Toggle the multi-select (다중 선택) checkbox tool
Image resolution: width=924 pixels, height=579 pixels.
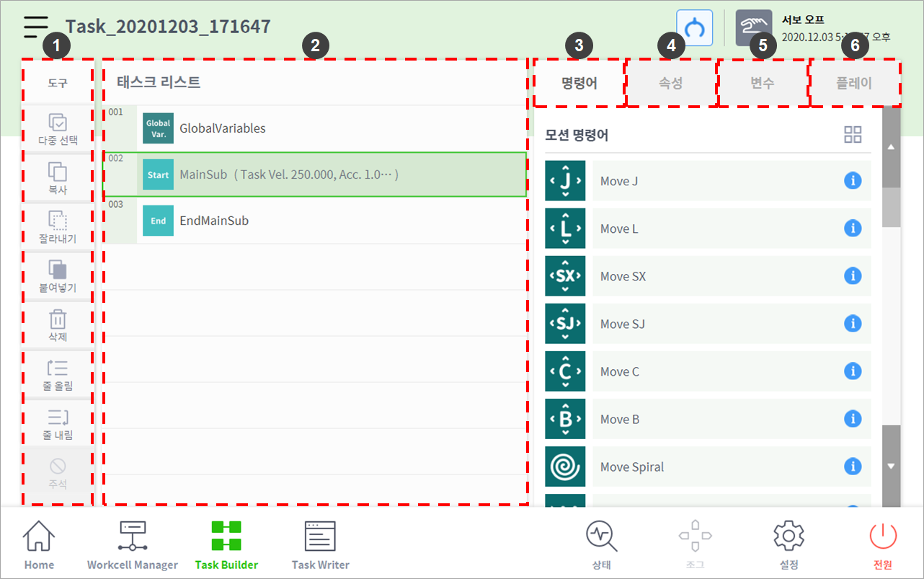pyautogui.click(x=58, y=128)
